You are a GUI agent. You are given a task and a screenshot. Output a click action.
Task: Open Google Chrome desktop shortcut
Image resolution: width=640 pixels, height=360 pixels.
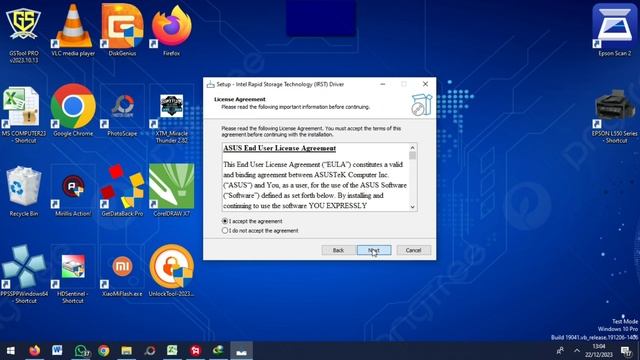[73, 110]
